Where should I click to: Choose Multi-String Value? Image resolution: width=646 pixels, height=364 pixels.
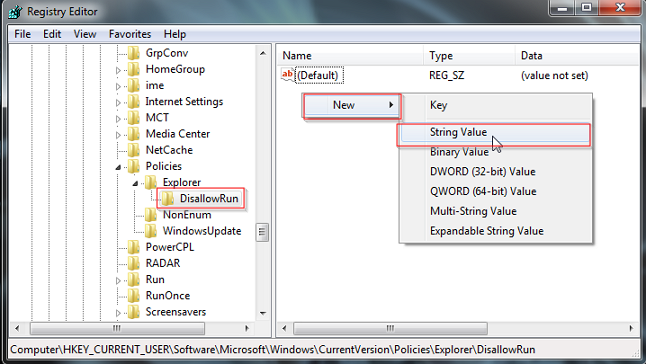coord(496,211)
